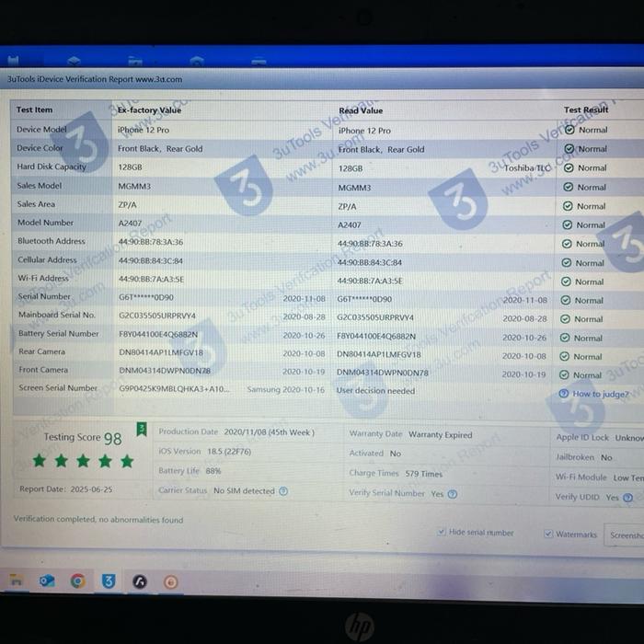The width and height of the screenshot is (644, 644).
Task: Select 'User decision needed' in Screen Serial row
Action: (375, 391)
